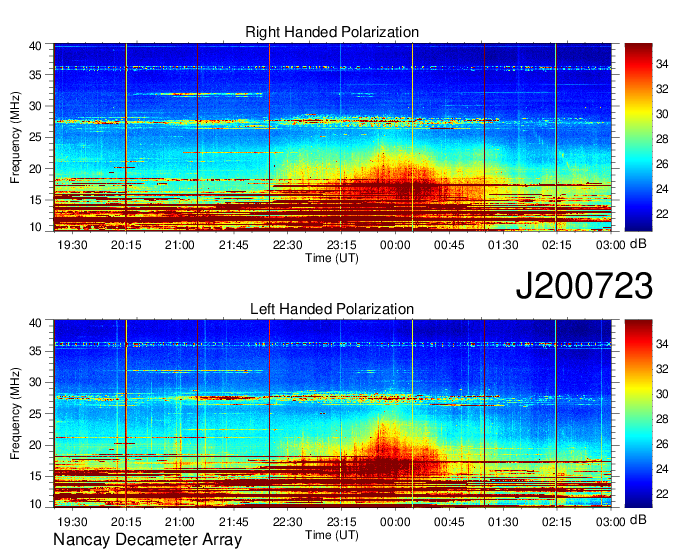Screen dimensions: 680x552
Task: Click the Left Handed plot colorbar
Action: coord(638,414)
